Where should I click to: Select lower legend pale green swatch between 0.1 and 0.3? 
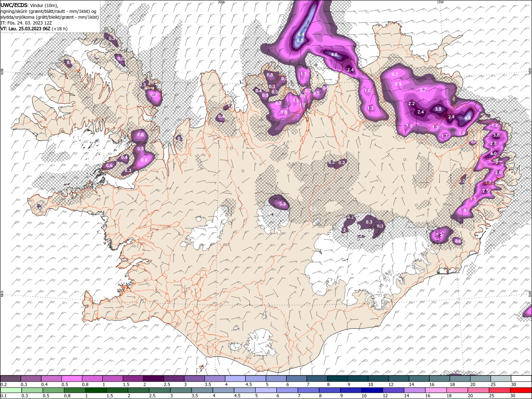(10, 390)
